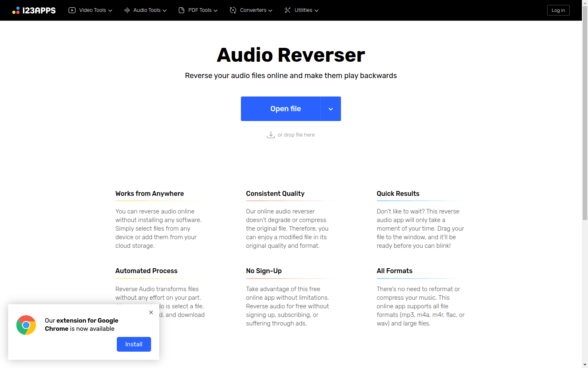Expand the Open file options chevron
588x368 pixels.
point(331,109)
